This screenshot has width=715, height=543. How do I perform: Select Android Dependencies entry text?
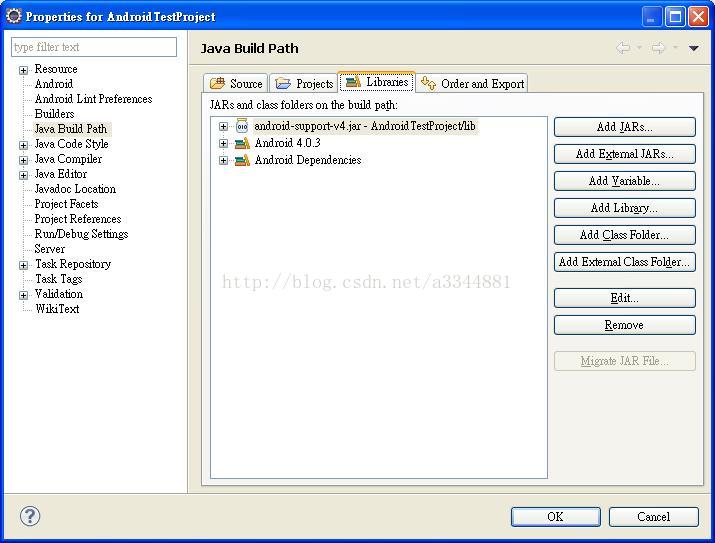click(308, 160)
